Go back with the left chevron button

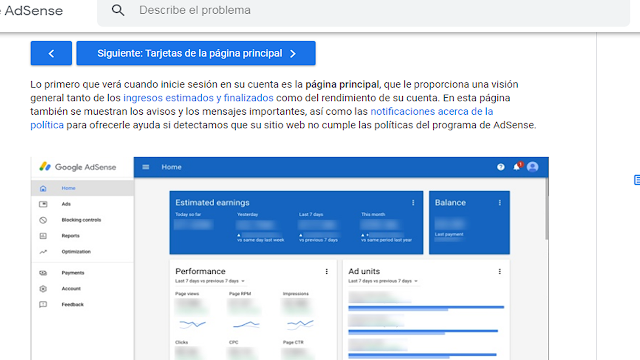pyautogui.click(x=51, y=53)
